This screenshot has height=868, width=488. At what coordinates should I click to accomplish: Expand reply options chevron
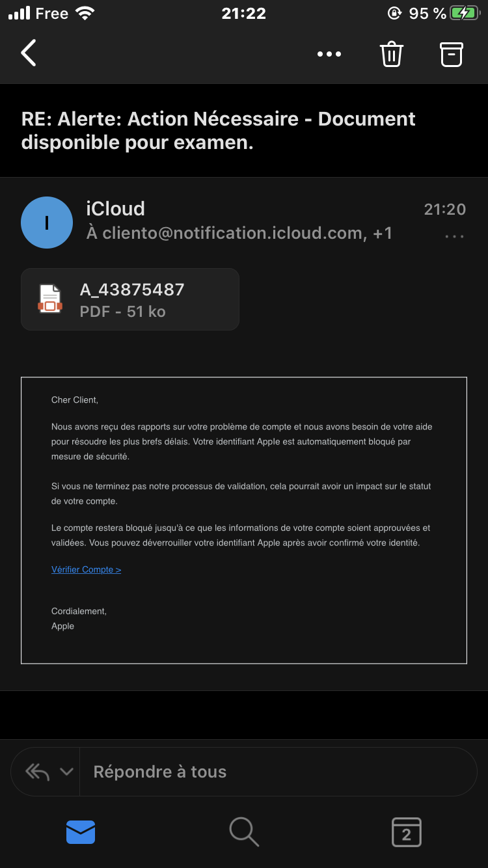click(x=66, y=772)
